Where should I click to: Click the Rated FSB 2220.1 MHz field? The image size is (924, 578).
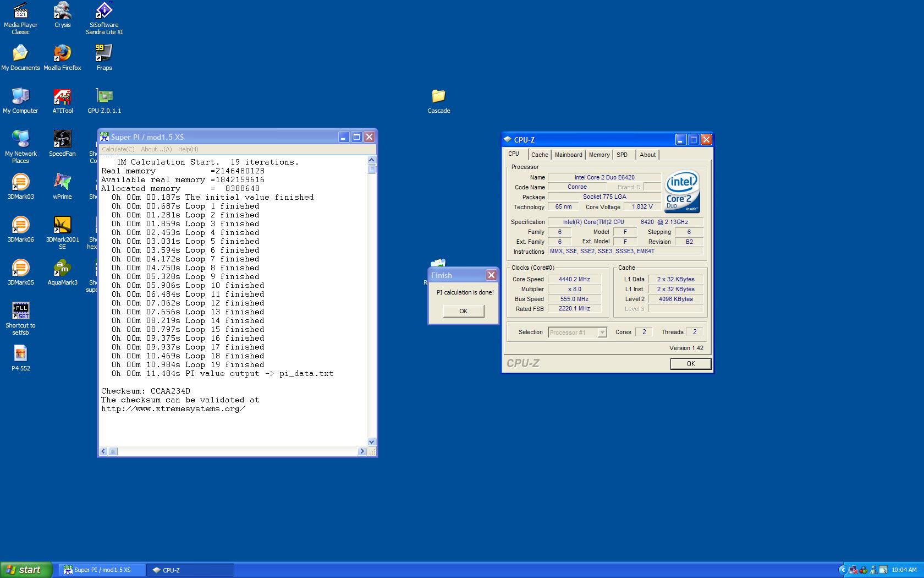pos(574,309)
